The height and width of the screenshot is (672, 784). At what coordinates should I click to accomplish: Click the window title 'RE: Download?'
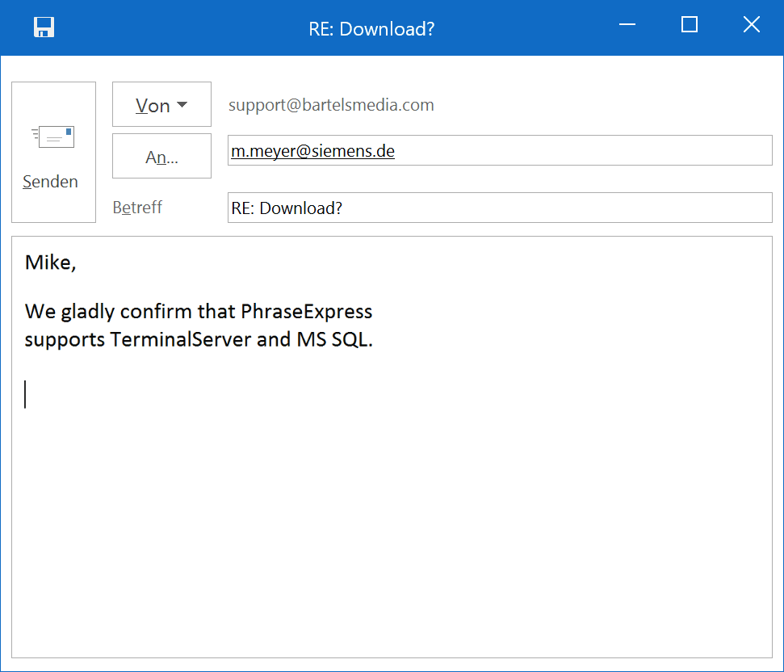pyautogui.click(x=371, y=29)
